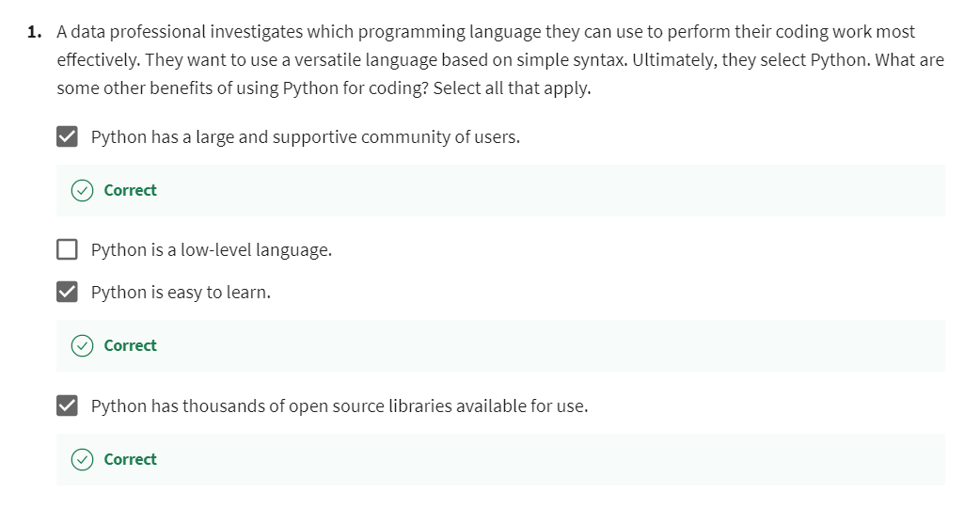Click the 'Correct' text below the libraries option
Screen dimensions: 980x509
coord(130,459)
